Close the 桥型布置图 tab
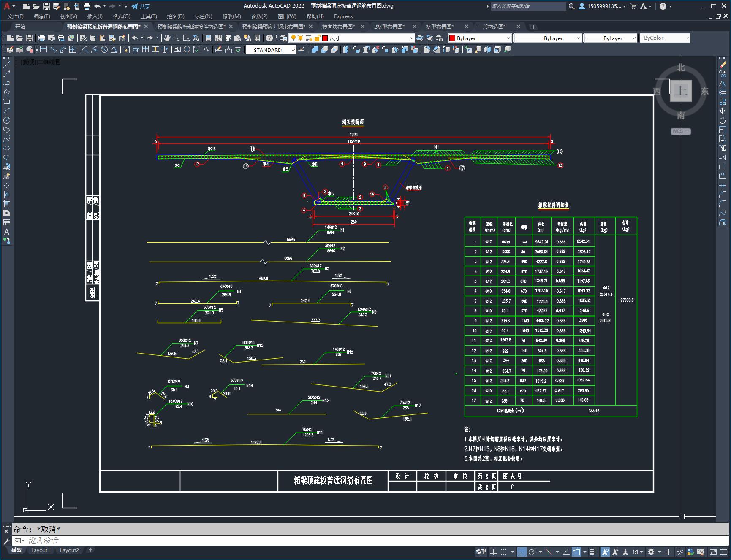 (466, 27)
